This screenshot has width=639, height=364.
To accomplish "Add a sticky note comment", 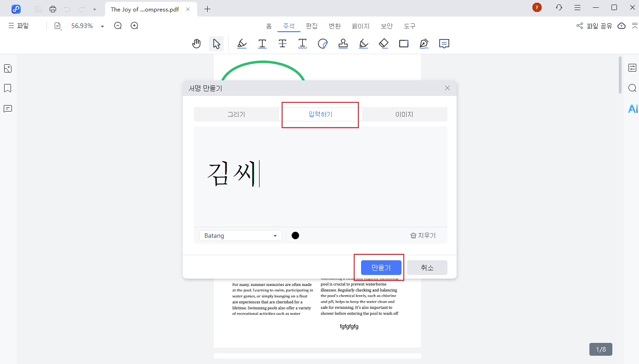I will click(x=444, y=44).
